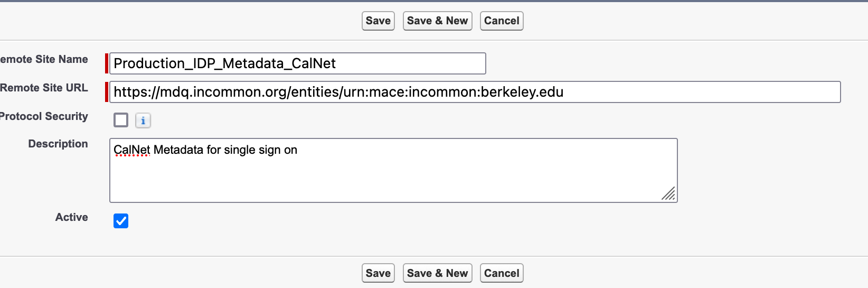Click the Remote Site URL label
Image resolution: width=868 pixels, height=288 pixels.
click(x=44, y=88)
